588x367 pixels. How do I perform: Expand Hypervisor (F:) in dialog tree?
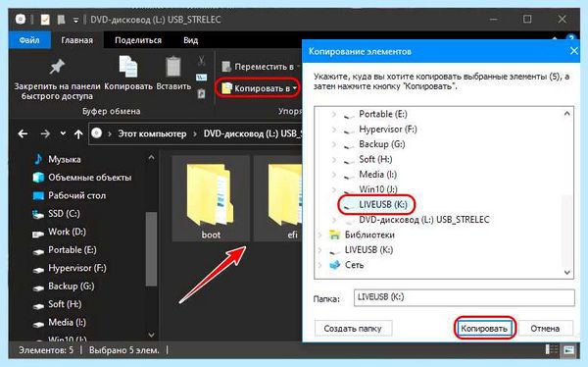point(334,130)
